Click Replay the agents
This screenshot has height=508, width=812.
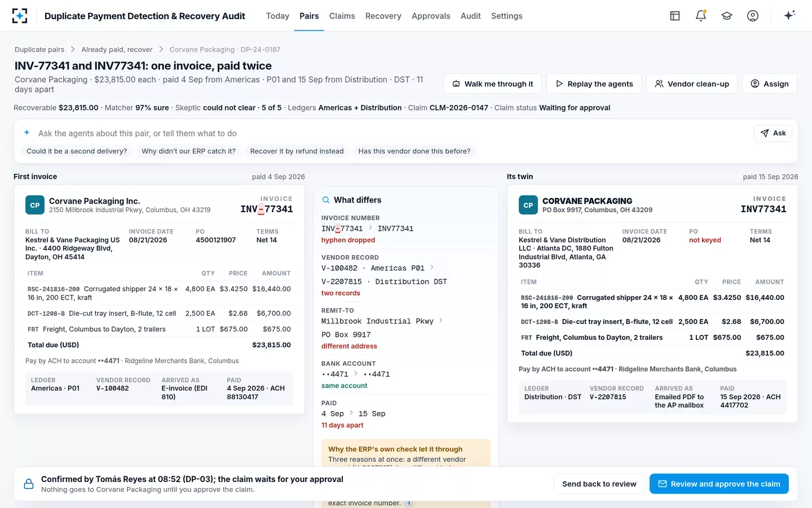(594, 84)
